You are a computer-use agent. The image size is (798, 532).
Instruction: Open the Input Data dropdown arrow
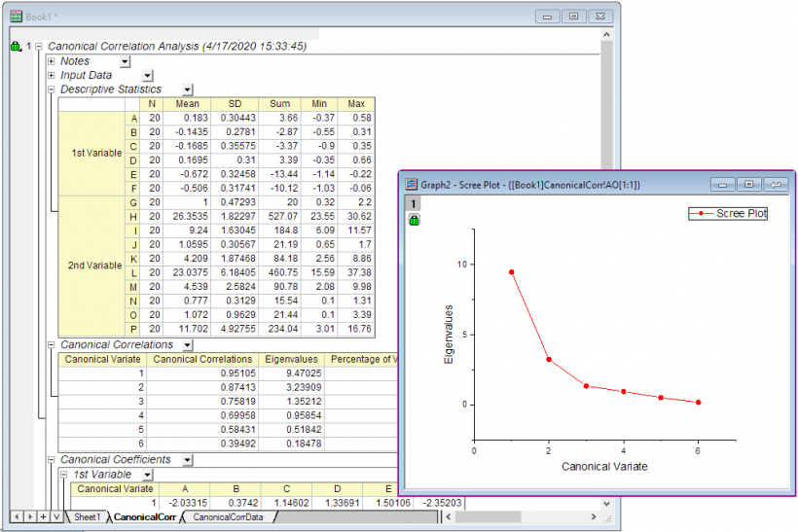[148, 76]
